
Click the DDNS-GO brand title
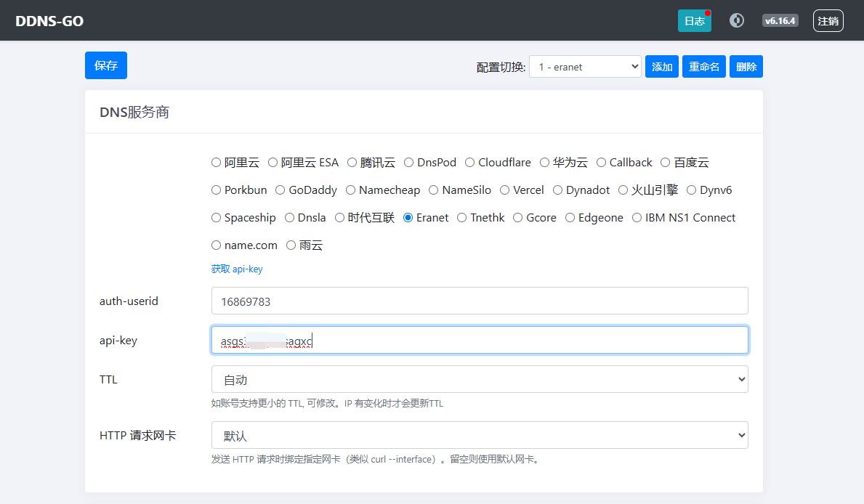coord(49,21)
